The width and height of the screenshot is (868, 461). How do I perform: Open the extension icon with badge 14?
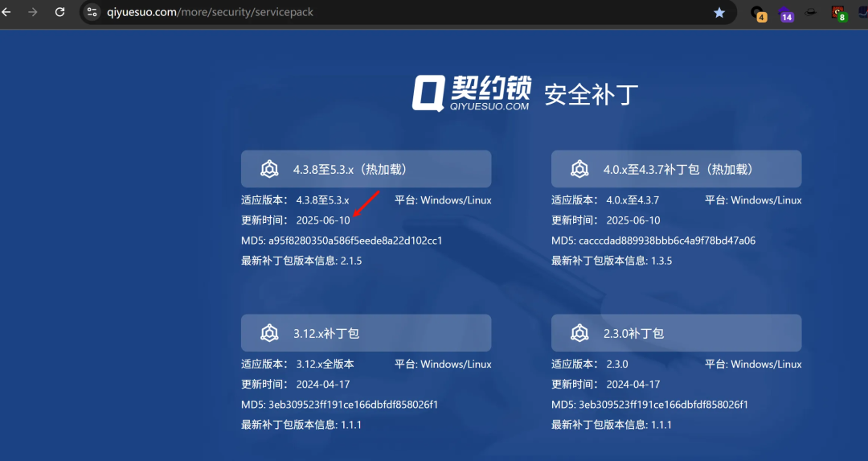click(x=785, y=14)
